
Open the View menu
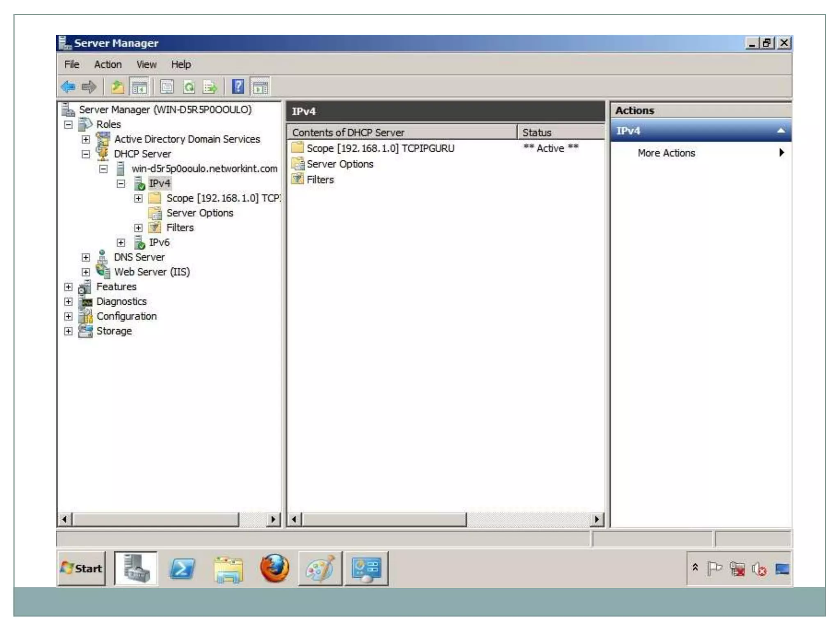tap(146, 64)
